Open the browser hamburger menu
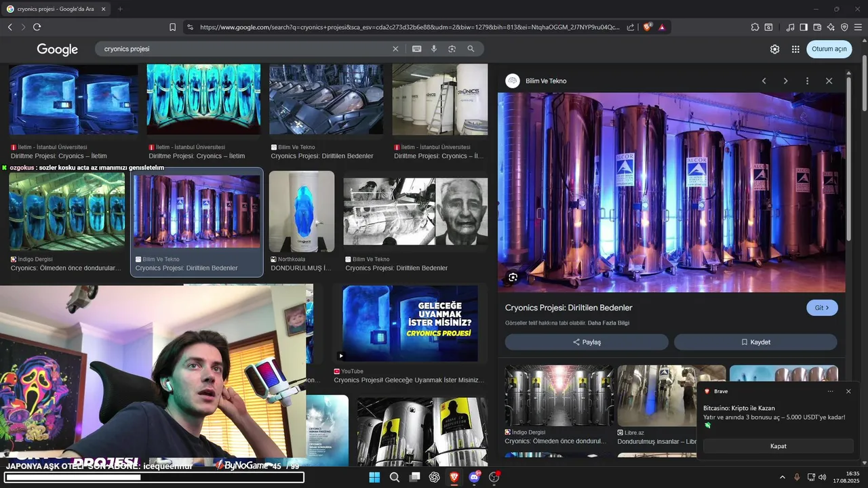 [x=858, y=27]
